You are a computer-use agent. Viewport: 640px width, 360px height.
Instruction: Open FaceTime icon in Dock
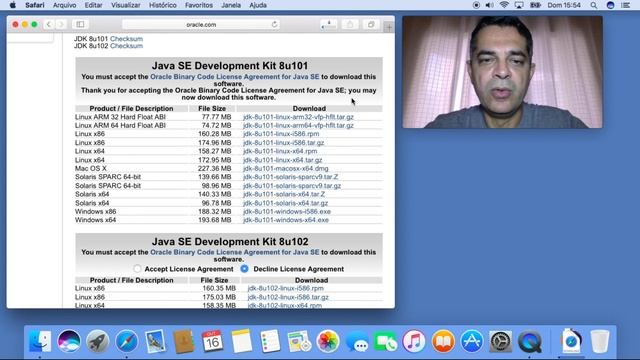pos(385,341)
